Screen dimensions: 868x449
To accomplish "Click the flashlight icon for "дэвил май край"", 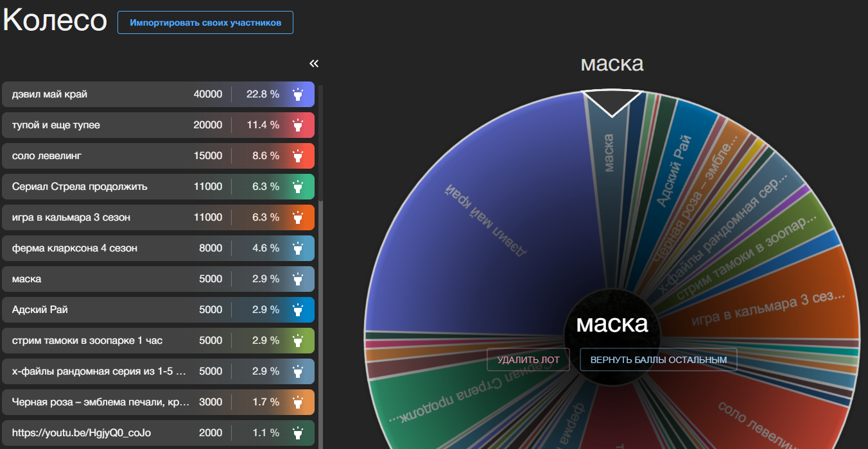I will (x=298, y=94).
